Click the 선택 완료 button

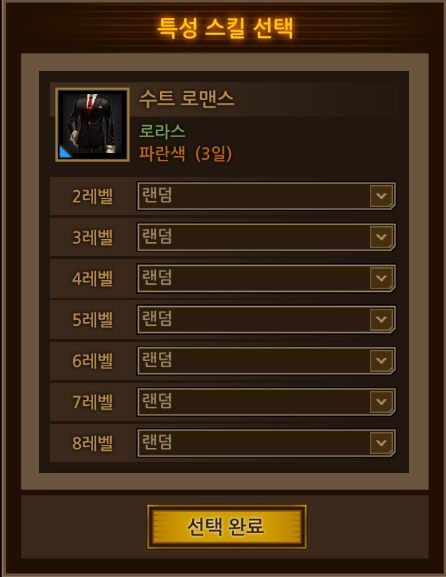tap(227, 527)
